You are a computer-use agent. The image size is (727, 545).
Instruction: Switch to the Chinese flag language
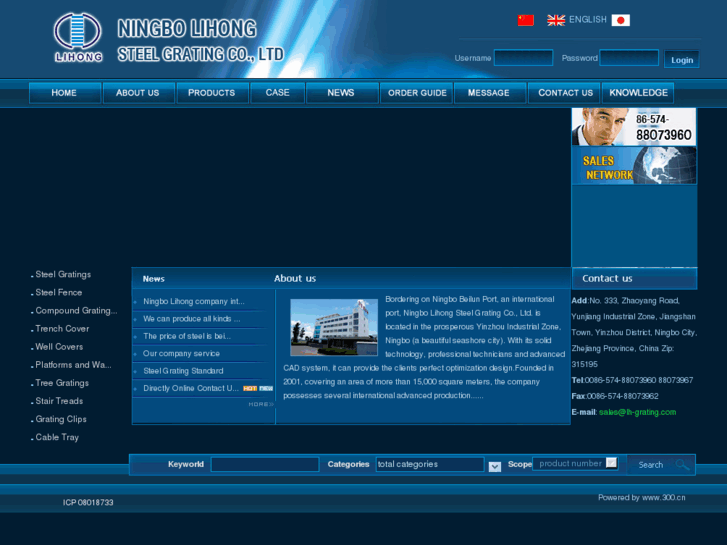click(x=526, y=20)
